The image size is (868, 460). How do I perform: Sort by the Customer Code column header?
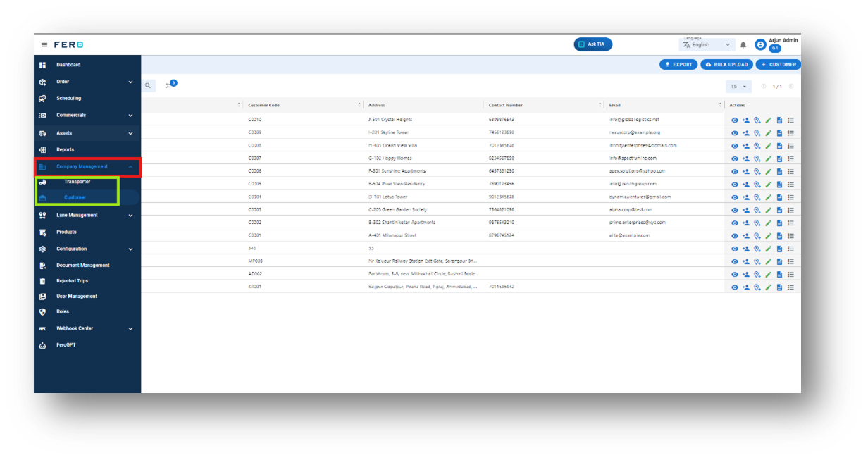point(263,105)
